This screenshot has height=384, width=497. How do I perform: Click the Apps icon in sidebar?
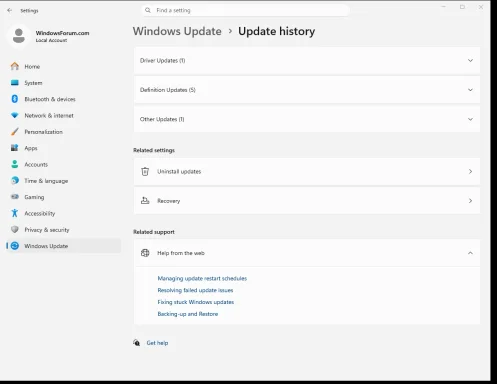pos(15,148)
